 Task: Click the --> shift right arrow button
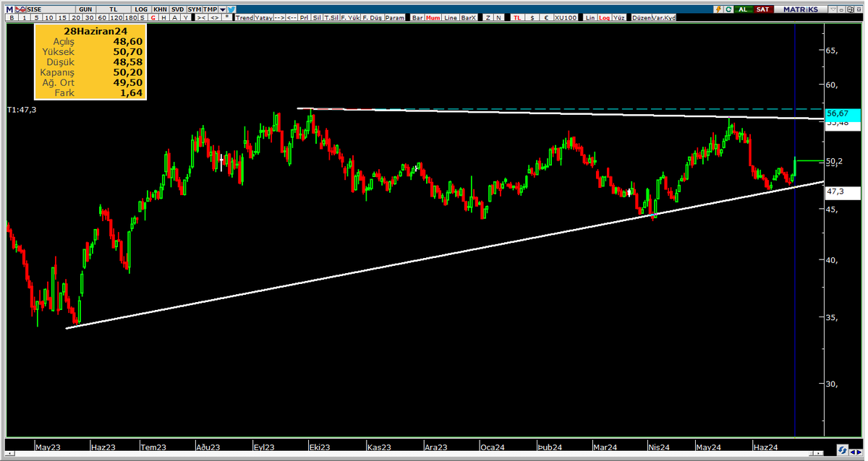point(279,17)
